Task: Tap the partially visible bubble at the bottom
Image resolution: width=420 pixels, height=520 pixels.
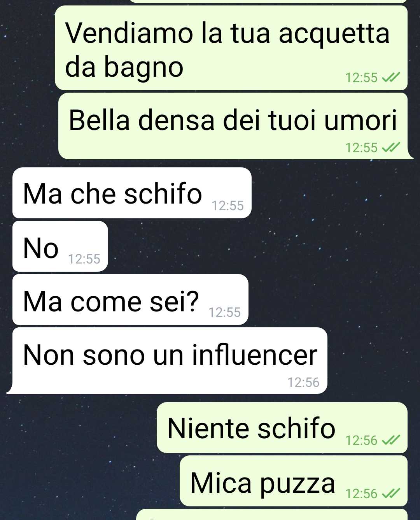Action: click(272, 515)
